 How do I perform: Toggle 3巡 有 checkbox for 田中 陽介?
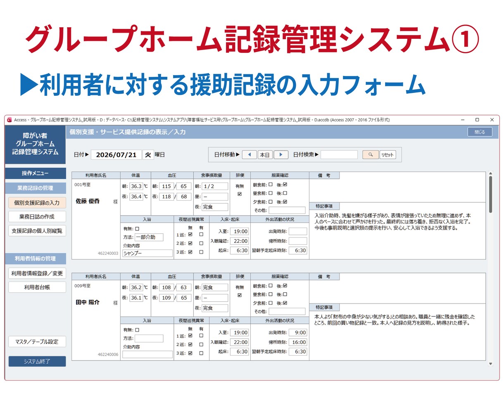click(x=201, y=353)
